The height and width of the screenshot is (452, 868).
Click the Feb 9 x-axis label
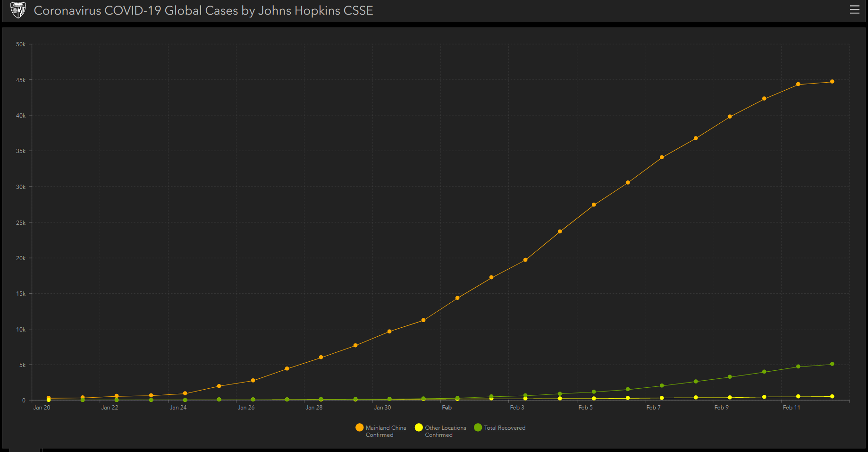click(721, 408)
